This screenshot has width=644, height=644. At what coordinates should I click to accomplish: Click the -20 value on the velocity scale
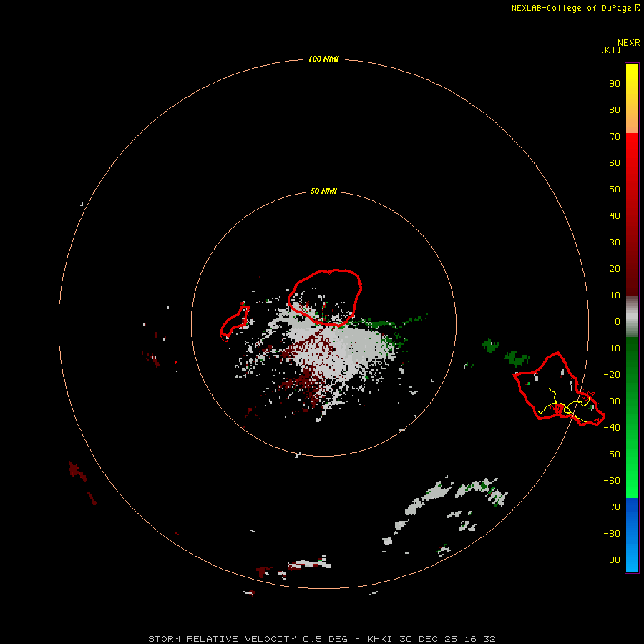point(612,374)
